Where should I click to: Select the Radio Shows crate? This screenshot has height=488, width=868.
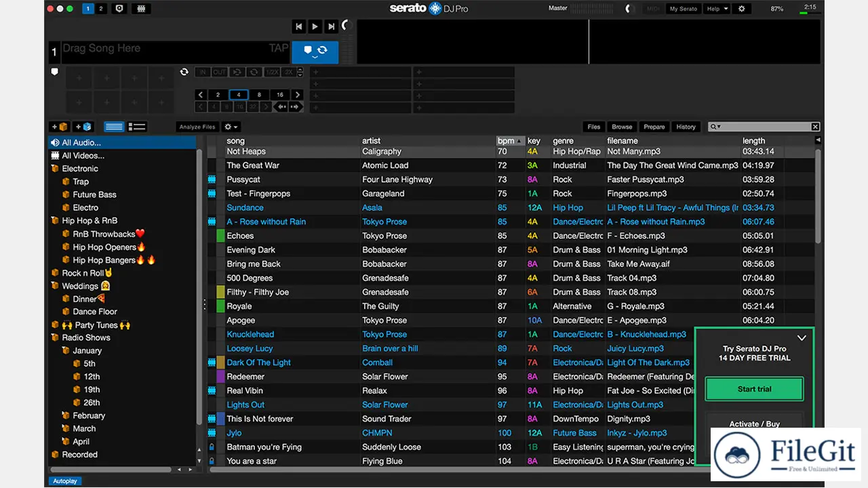(x=86, y=338)
